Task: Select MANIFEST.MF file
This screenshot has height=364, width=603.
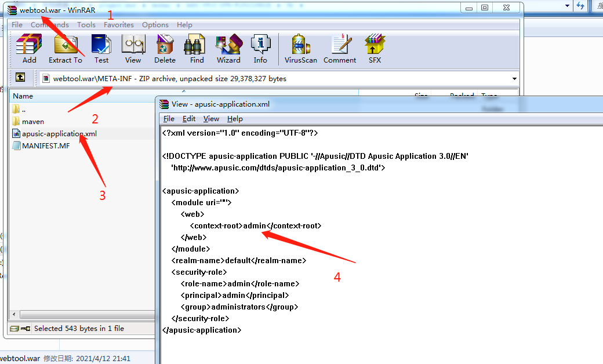Action: tap(41, 145)
